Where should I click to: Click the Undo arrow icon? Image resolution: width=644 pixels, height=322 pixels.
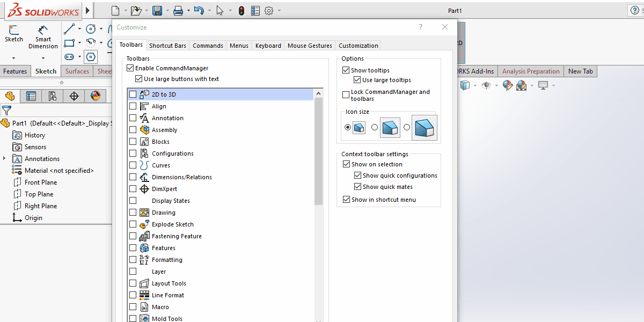pos(199,11)
